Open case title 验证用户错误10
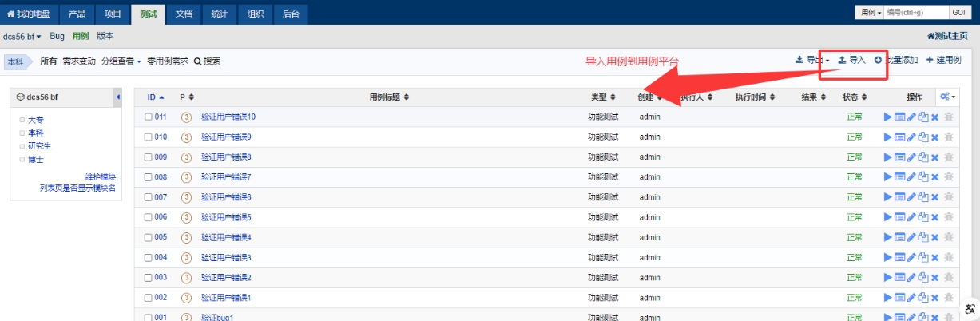 tap(228, 117)
